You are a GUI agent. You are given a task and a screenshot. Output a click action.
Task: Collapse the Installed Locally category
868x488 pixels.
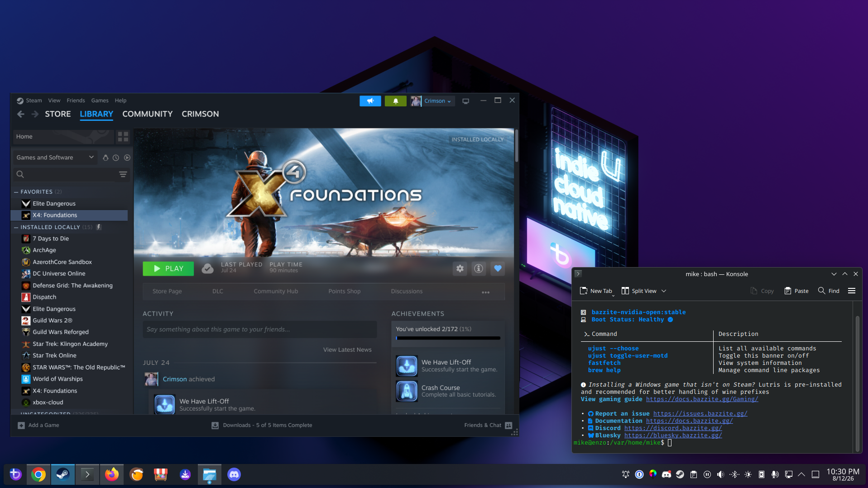(x=16, y=227)
